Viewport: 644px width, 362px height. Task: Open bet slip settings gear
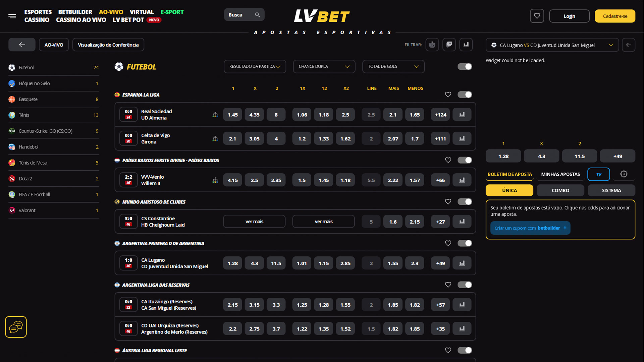[624, 174]
